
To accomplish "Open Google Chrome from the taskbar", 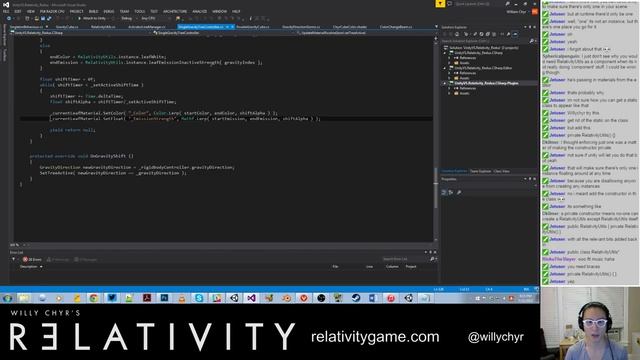I will click(x=94, y=298).
